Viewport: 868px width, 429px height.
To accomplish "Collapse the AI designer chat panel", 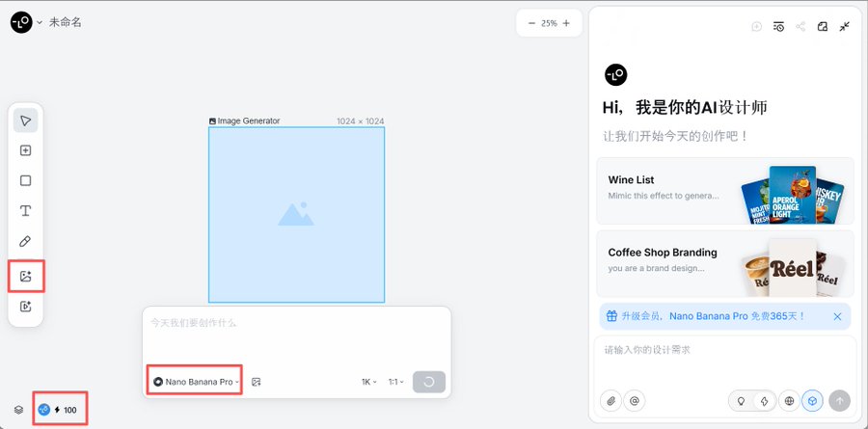I will coord(845,26).
